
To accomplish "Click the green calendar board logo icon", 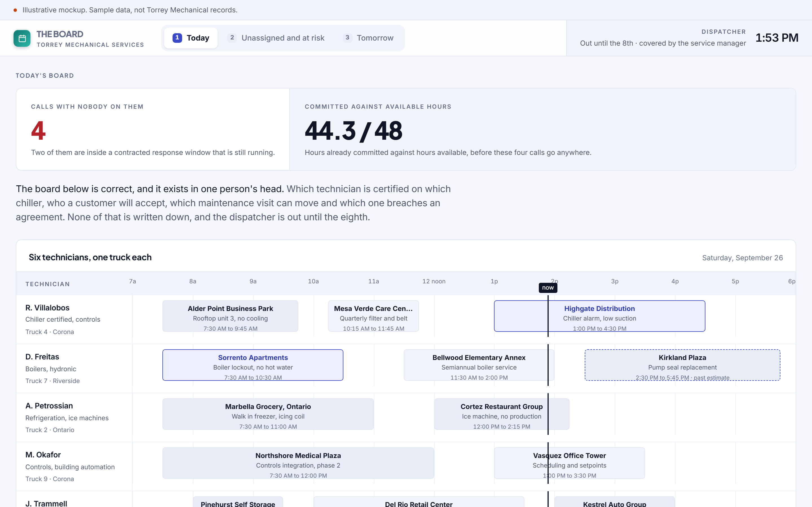I will click(x=22, y=38).
